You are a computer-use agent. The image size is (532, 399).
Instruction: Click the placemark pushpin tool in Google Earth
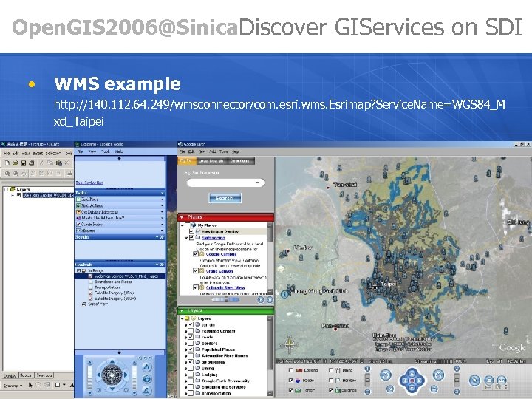point(474,381)
